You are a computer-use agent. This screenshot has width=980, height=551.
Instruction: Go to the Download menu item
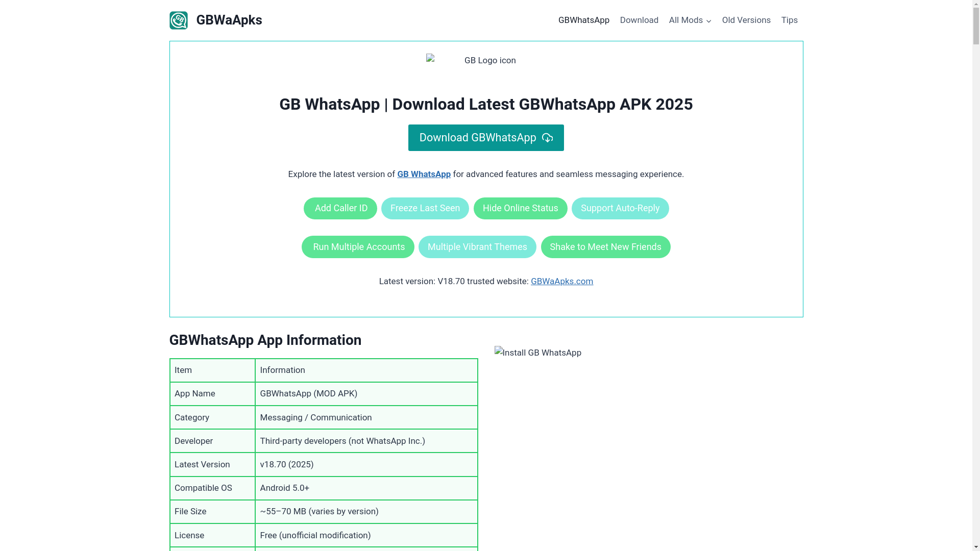coord(639,20)
